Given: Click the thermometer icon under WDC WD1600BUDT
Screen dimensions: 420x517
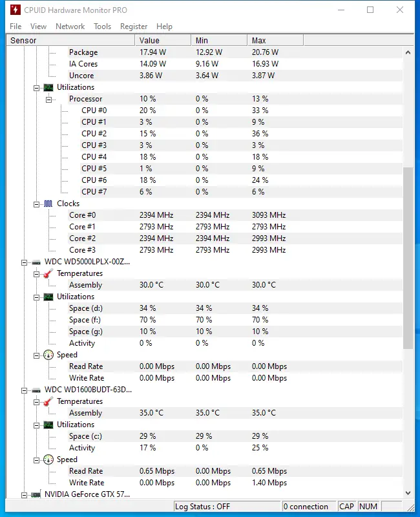Looking at the screenshot, I should (47, 401).
